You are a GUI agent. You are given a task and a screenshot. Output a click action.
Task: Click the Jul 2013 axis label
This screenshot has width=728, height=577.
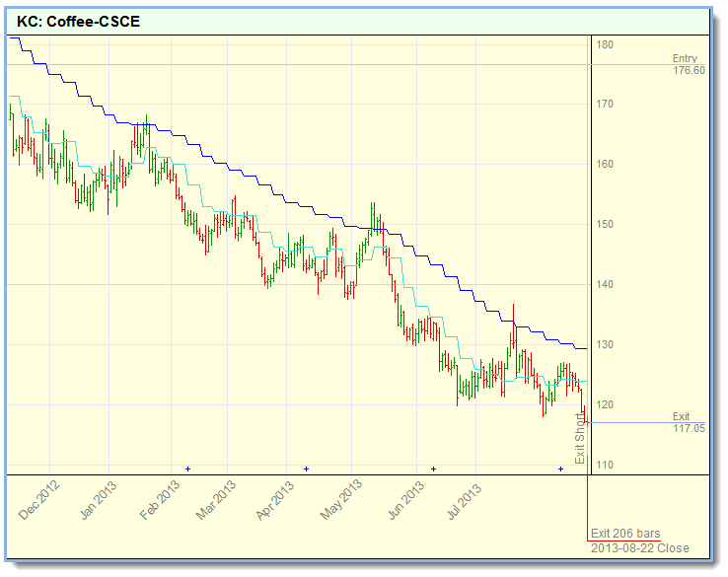(467, 499)
